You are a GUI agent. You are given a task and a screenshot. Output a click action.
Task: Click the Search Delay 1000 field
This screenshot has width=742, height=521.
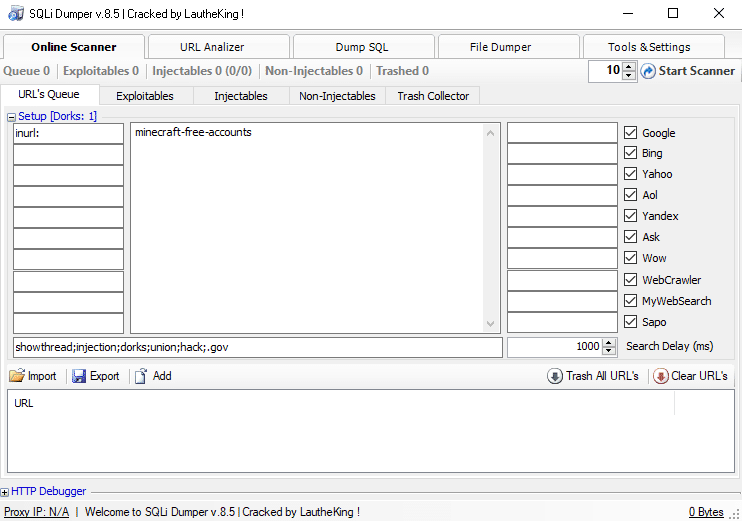[x=555, y=347]
